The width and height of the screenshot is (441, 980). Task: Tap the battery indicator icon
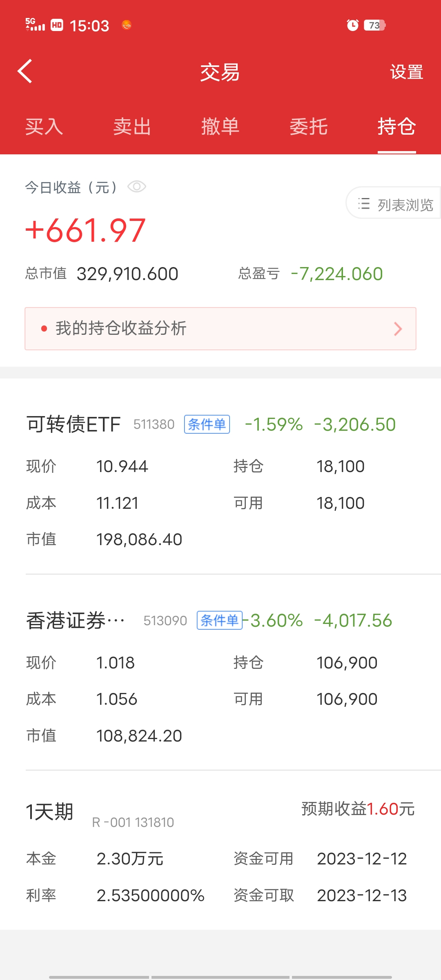374,25
